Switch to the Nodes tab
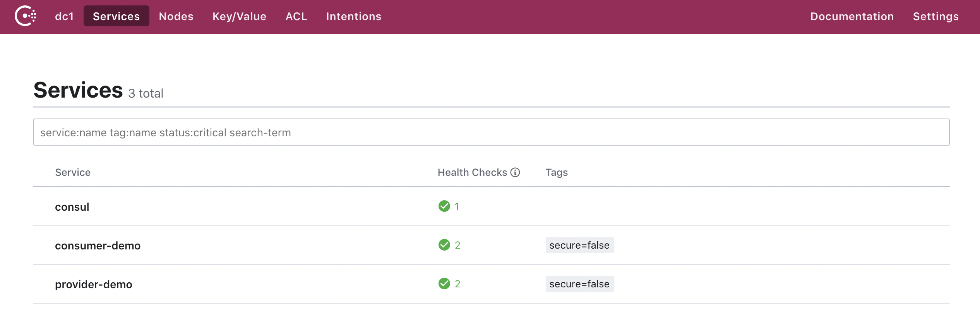 tap(176, 16)
